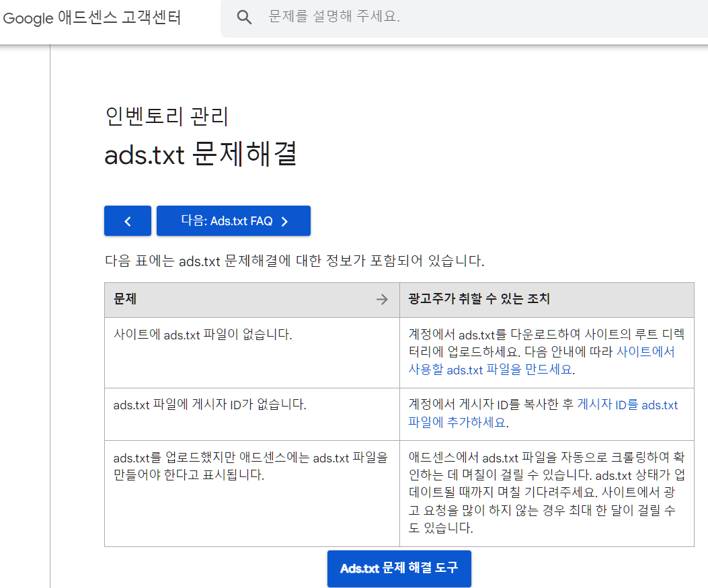Click the intro sentence '다음 표에는 ads.txt 문제해결에...'

point(294,261)
